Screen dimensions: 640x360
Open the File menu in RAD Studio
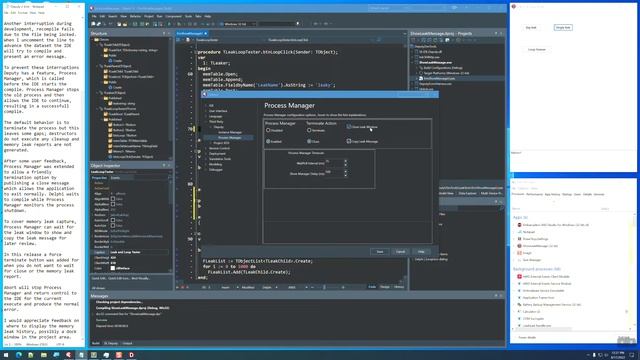(x=94, y=16)
